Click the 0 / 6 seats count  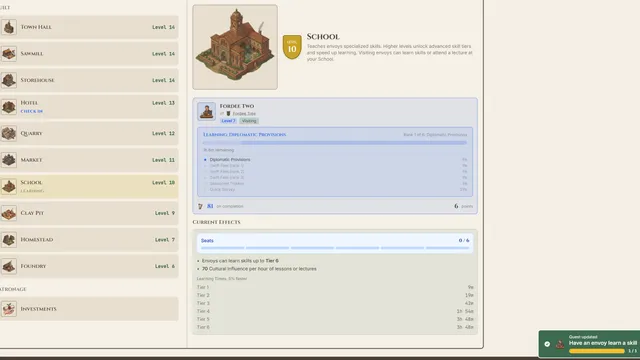pyautogui.click(x=464, y=241)
